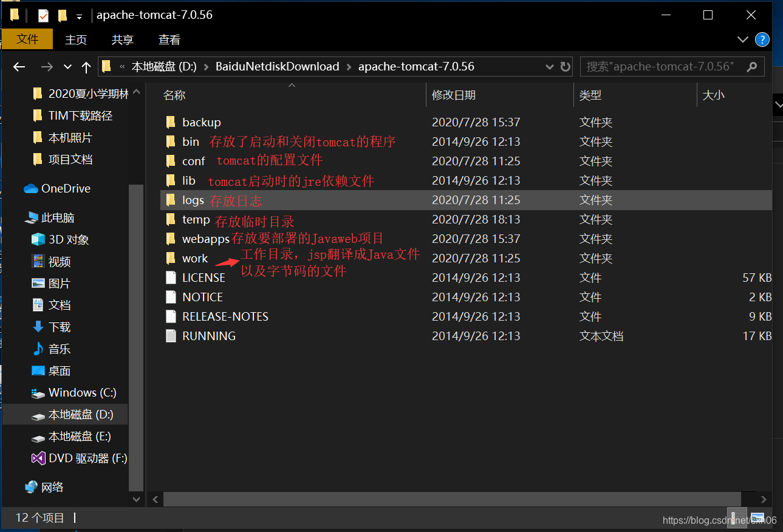Click navigation pane scroll up arrow
Image resolution: width=783 pixels, height=532 pixels.
(x=136, y=93)
